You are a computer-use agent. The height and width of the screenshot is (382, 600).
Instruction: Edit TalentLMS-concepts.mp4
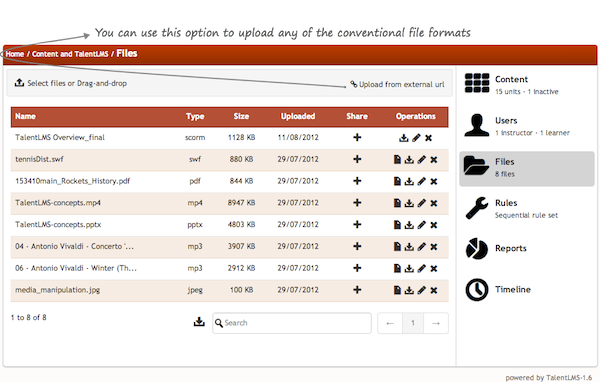coord(422,203)
